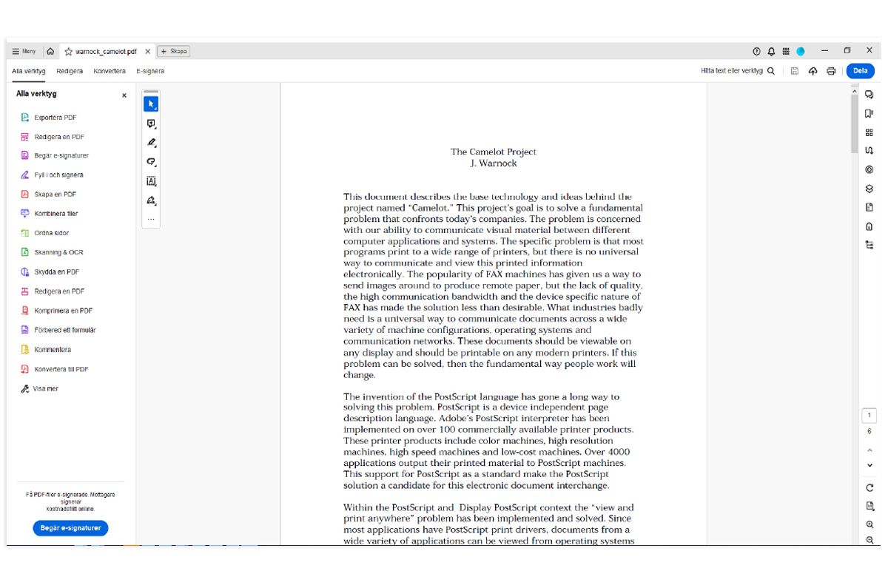Go to the Home screen icon
Viewport: 888px width, 588px height.
click(50, 52)
